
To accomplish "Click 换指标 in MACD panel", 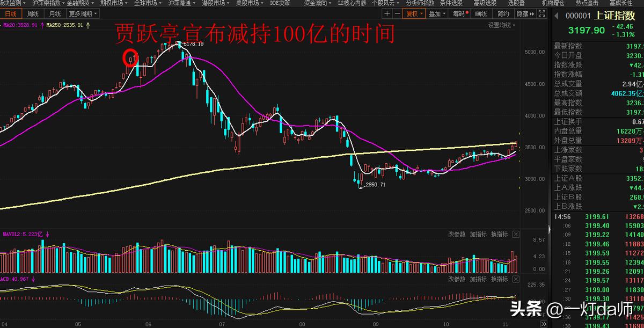I will (x=499, y=280).
